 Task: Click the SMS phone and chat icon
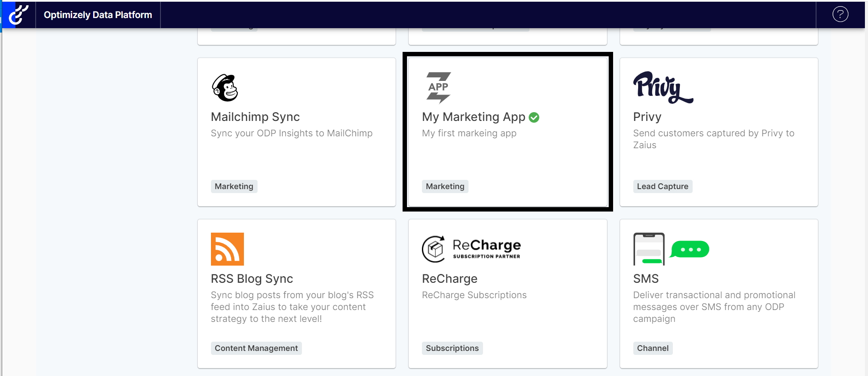point(671,249)
